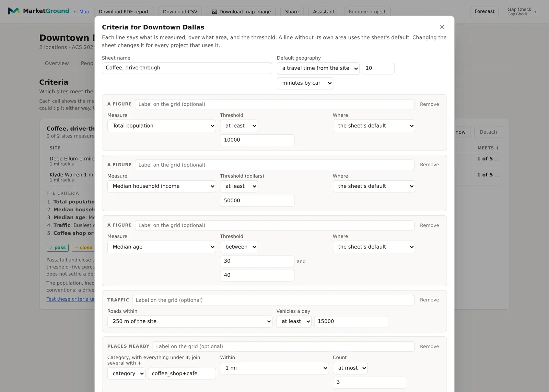Sort by the MEETS column header

point(488,148)
